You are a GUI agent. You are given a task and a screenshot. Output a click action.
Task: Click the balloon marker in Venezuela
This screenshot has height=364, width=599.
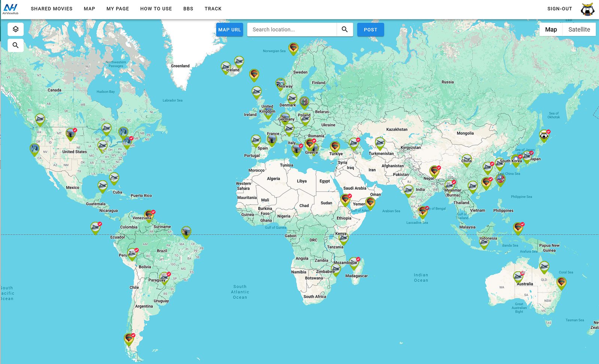click(x=149, y=216)
